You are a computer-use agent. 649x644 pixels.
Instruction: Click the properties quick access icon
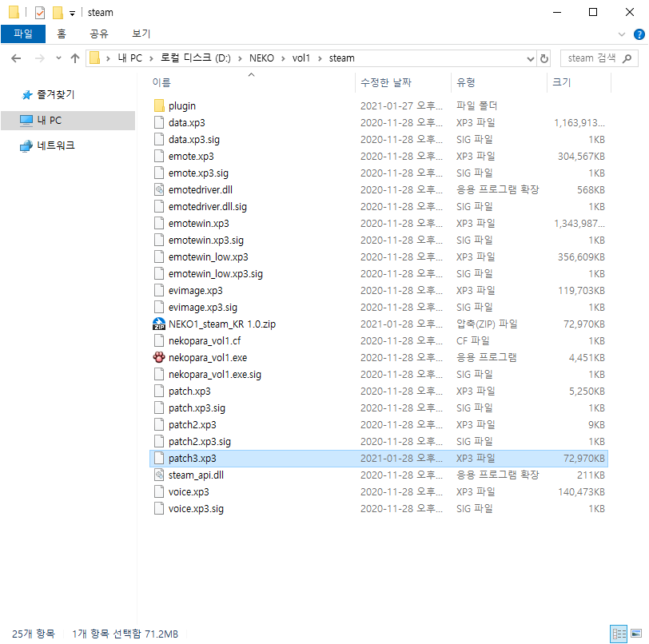click(x=40, y=13)
